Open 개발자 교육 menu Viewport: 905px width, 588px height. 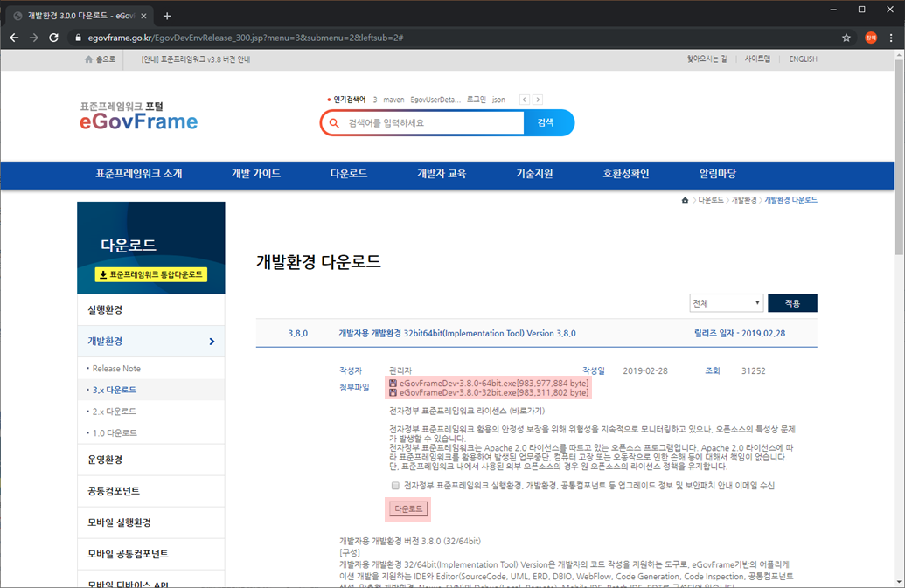tap(442, 174)
